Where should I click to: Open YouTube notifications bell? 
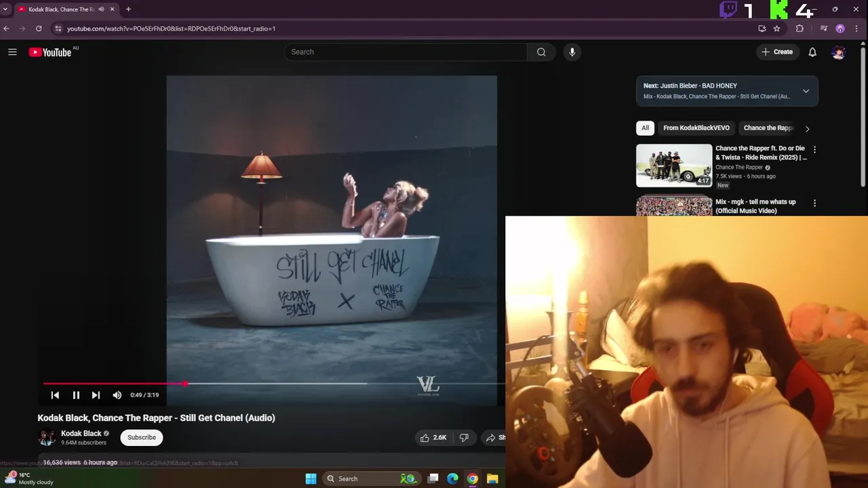[x=812, y=52]
